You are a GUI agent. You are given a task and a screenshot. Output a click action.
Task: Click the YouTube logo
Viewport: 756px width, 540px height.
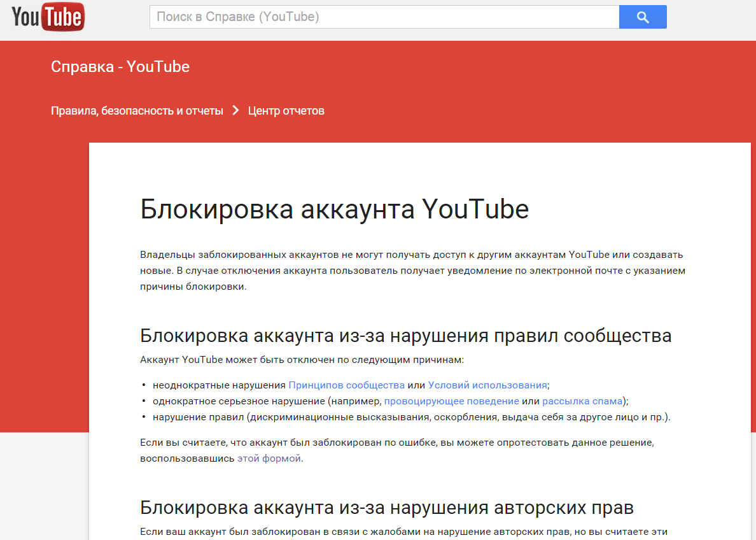[x=48, y=17]
